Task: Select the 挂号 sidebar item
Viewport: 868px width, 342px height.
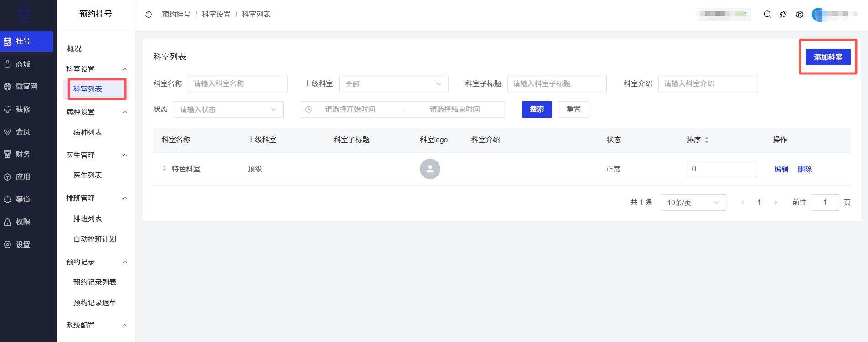Action: (x=26, y=41)
